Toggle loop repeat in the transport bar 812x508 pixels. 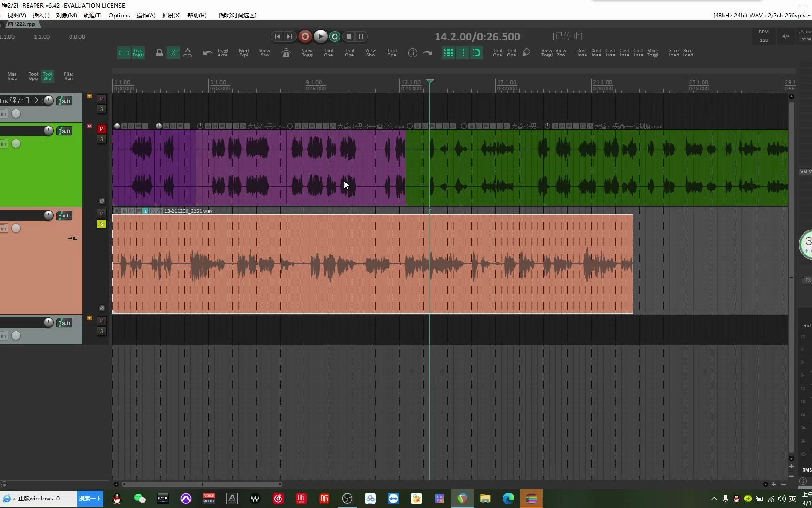335,36
